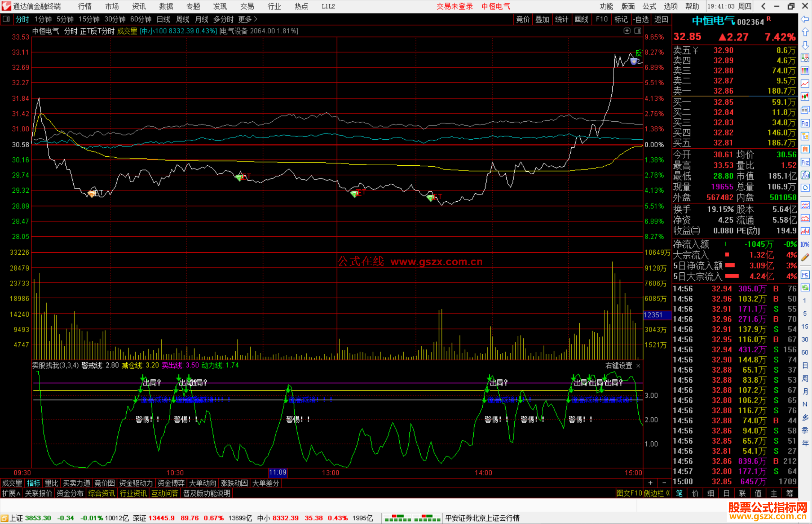Switch sidebar period to 60 minute
The height and width of the screenshot is (524, 812).
coord(804,352)
